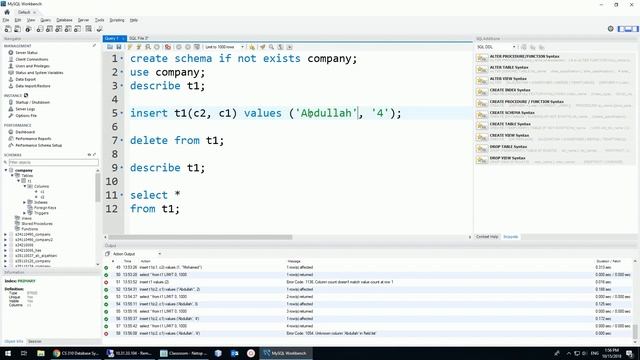Screen dimensions: 640x360
Task: Create a new view from main toolbar
Action: point(59,29)
